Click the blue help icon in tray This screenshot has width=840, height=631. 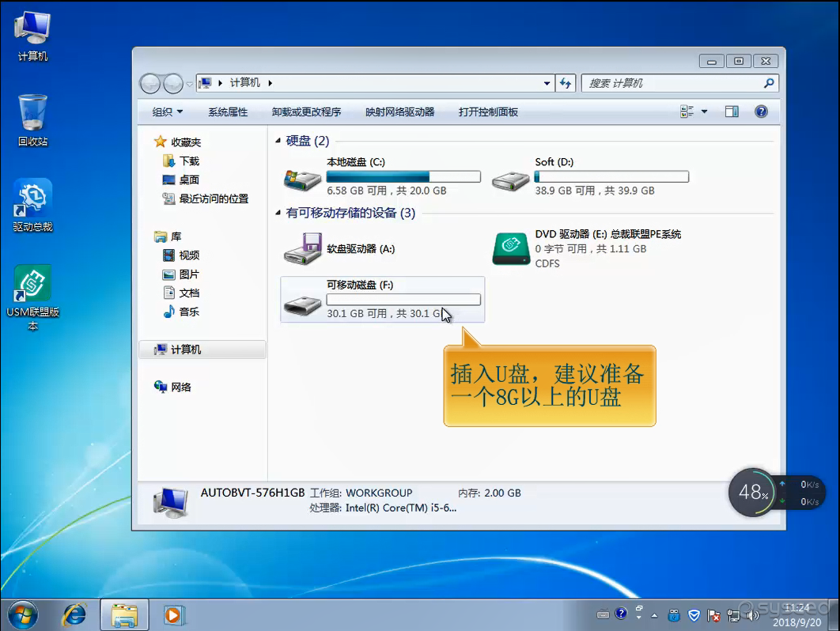click(x=621, y=614)
